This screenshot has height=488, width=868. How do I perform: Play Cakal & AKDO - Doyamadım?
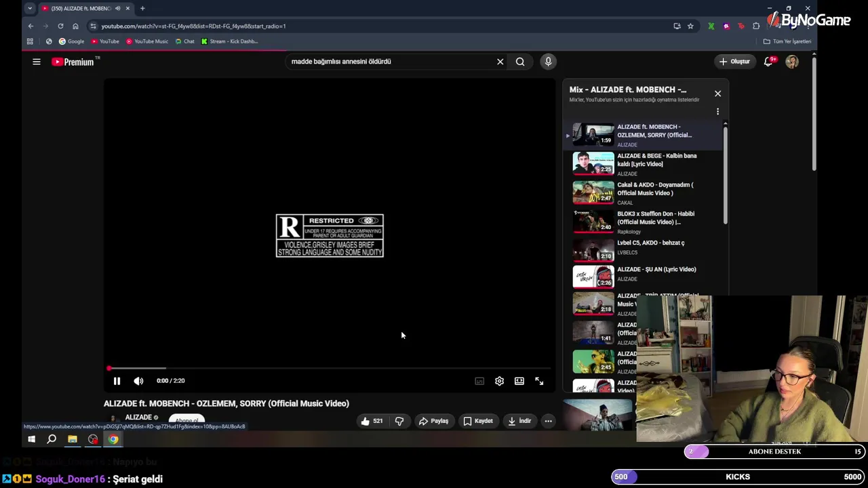642,193
